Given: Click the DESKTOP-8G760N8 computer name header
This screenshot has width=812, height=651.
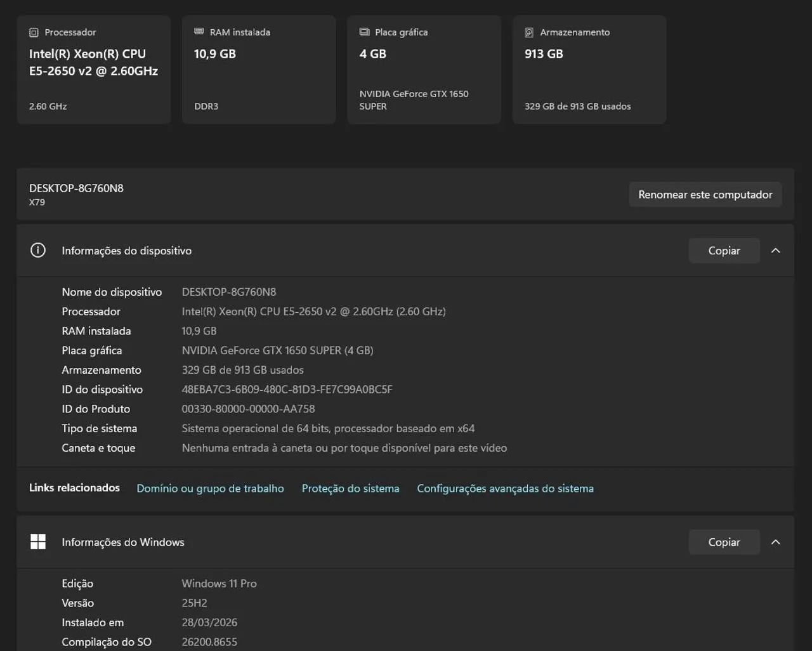Looking at the screenshot, I should tap(76, 188).
